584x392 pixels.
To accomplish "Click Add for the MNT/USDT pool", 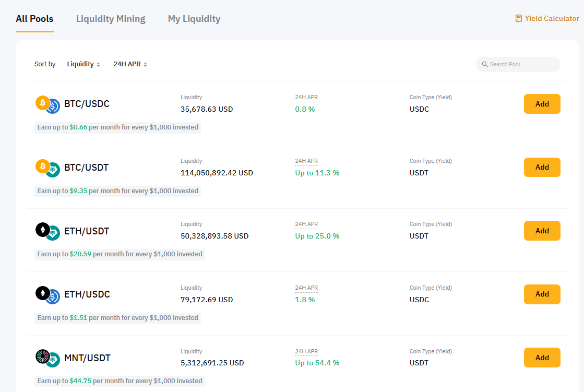I will click(x=542, y=358).
